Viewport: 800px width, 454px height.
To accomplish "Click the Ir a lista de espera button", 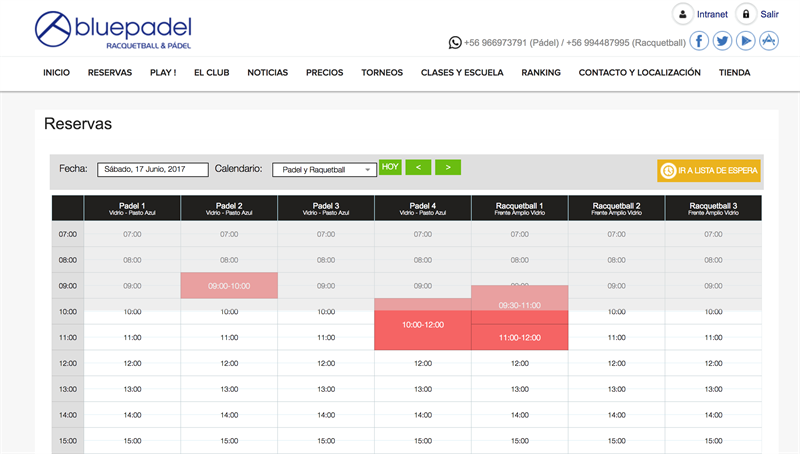I will point(710,171).
